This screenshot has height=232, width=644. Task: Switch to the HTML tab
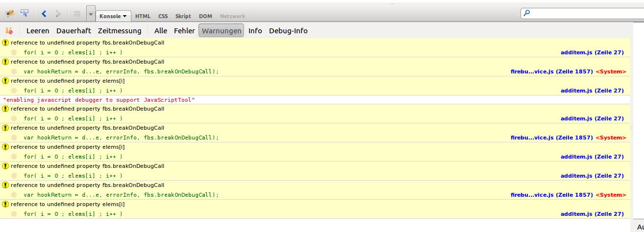click(143, 16)
